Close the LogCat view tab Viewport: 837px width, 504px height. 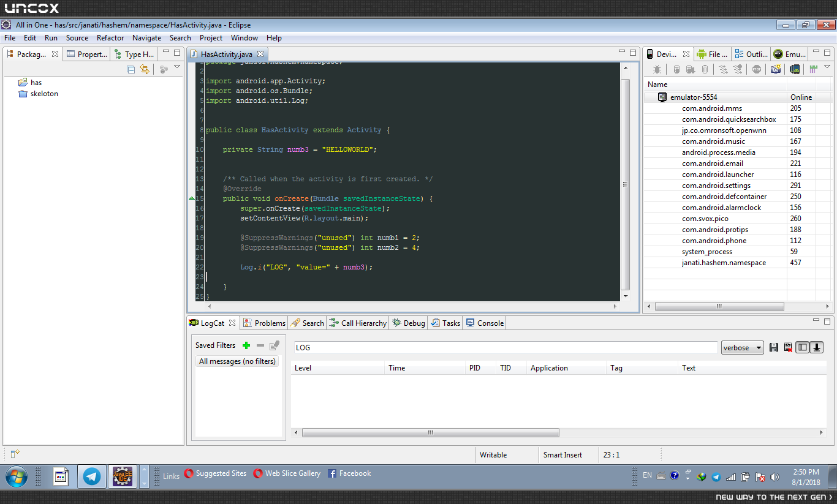tap(232, 323)
